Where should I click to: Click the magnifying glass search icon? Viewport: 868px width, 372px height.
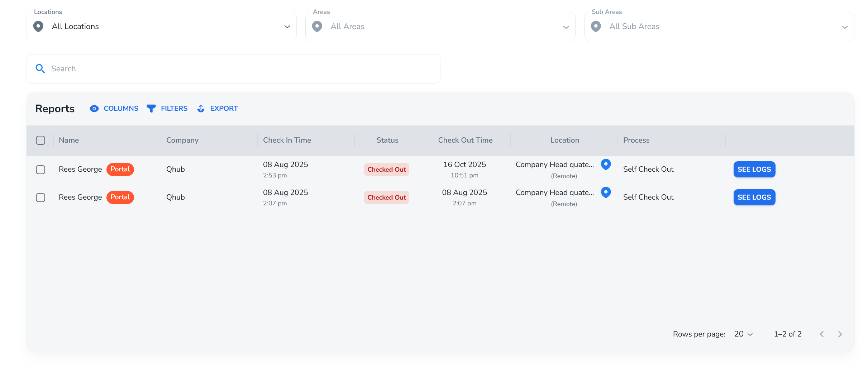(x=40, y=69)
